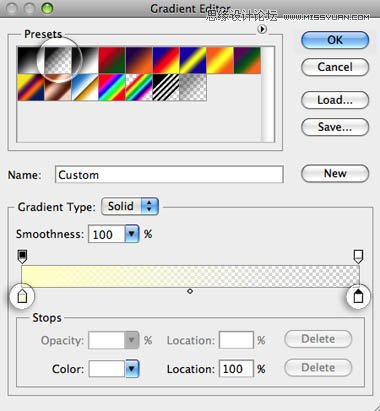Open the presets flyout menu arrow
The height and width of the screenshot is (411, 380).
(262, 29)
